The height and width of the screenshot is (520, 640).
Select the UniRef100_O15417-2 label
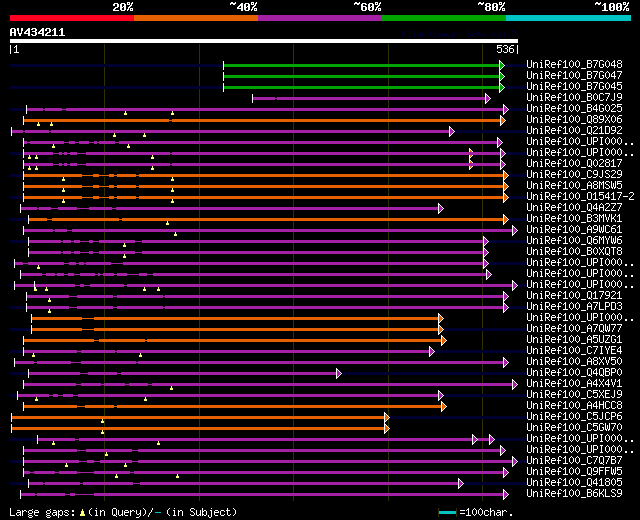coord(580,197)
